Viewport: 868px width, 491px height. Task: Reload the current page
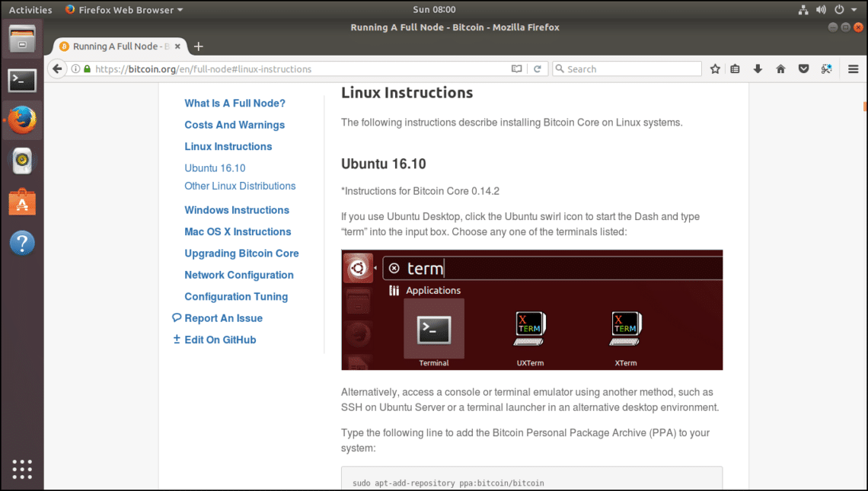[537, 69]
